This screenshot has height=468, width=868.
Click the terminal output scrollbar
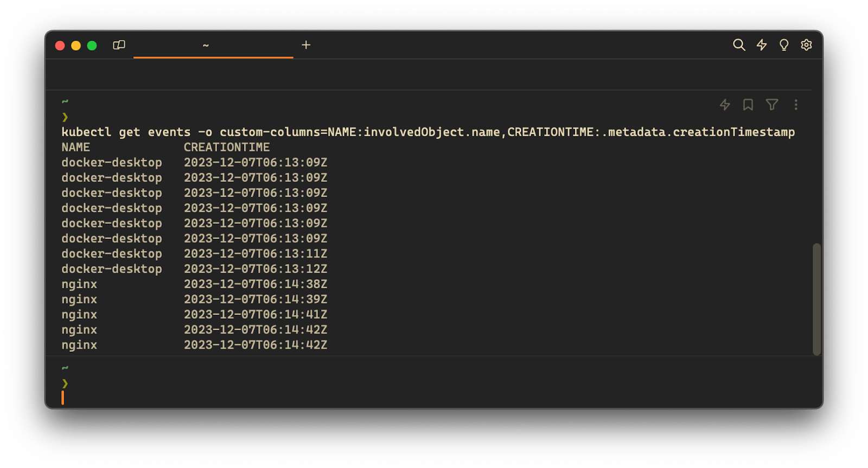pos(816,299)
